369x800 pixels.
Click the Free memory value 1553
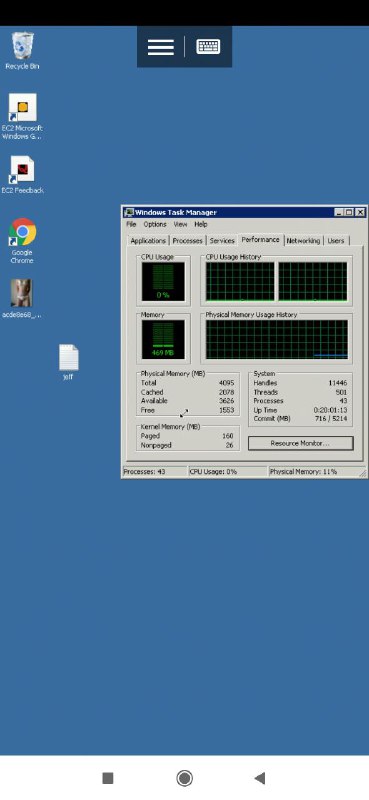[x=226, y=410]
